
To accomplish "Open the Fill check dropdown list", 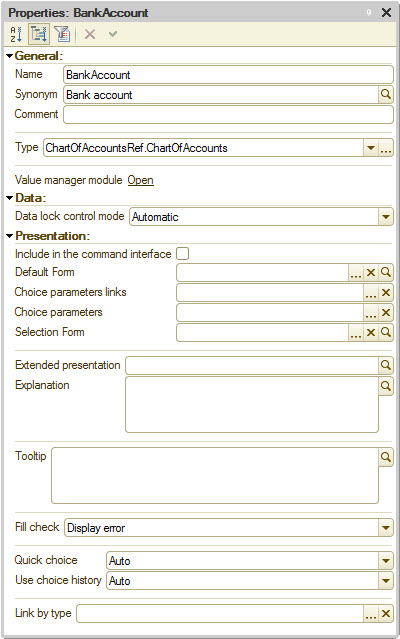I will coord(386,528).
